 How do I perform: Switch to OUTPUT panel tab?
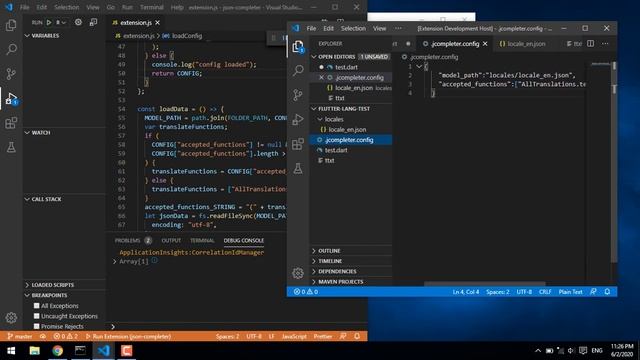click(x=171, y=240)
